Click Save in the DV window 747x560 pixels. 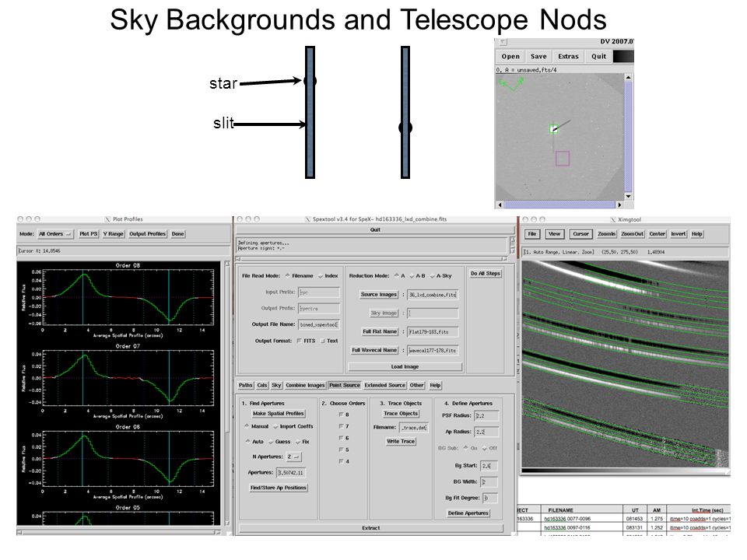[538, 56]
